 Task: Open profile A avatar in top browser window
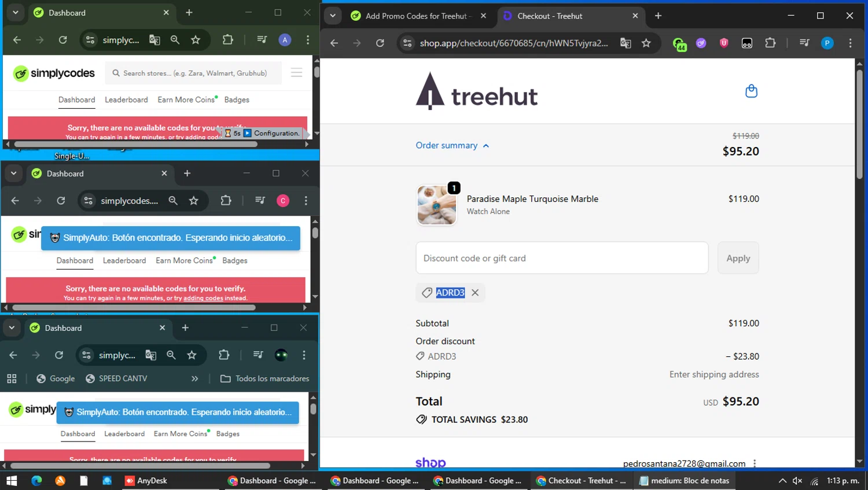[x=284, y=40]
